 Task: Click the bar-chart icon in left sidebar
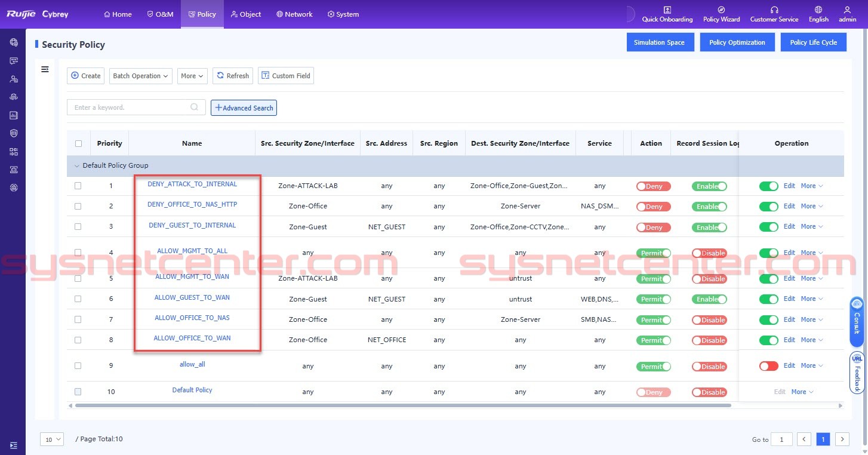pyautogui.click(x=14, y=115)
